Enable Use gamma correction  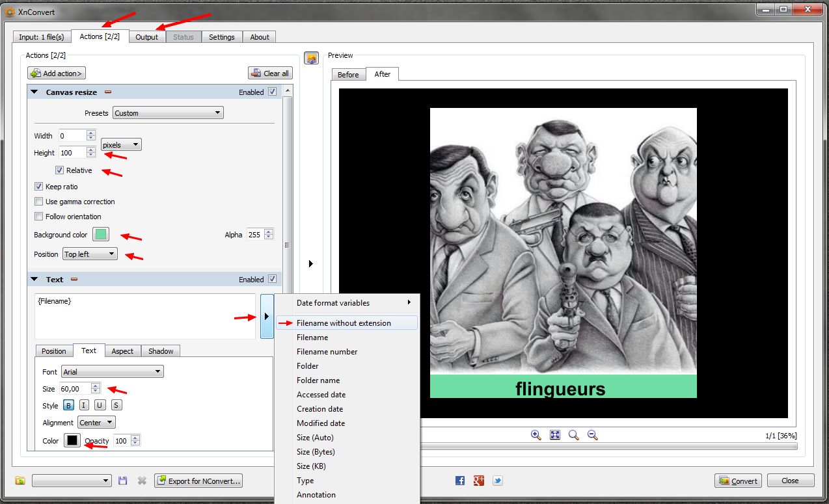(x=39, y=202)
